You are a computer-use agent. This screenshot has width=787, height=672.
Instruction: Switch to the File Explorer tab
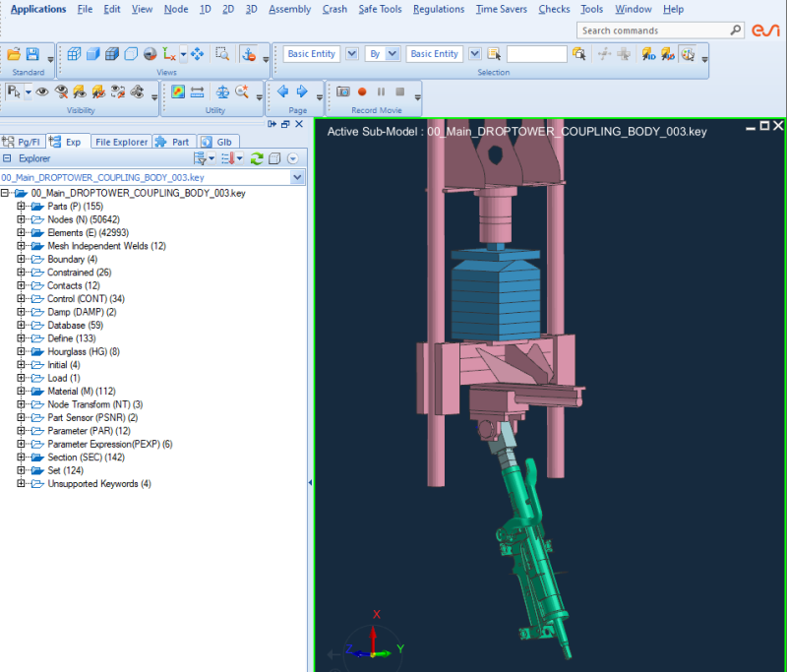pos(121,141)
